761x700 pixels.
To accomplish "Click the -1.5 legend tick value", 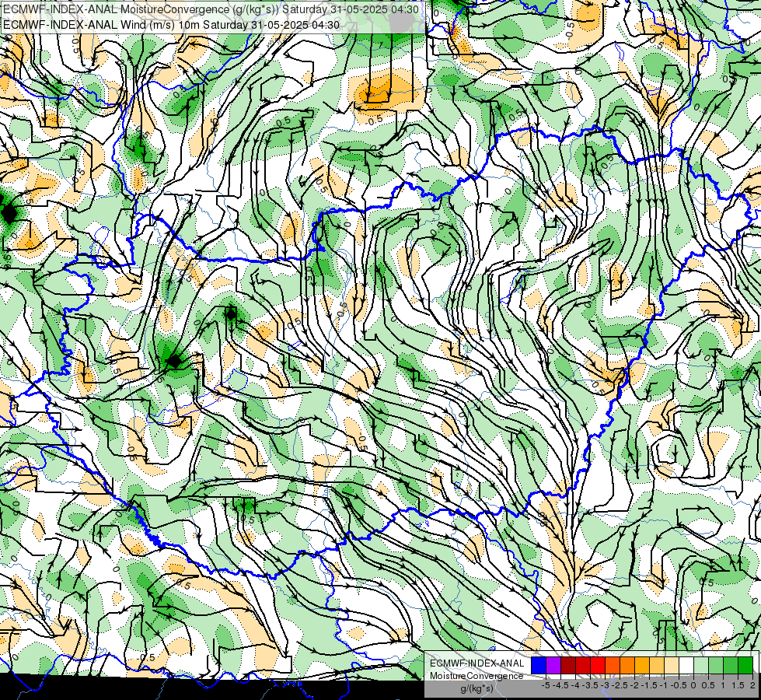I will pos(649,685).
